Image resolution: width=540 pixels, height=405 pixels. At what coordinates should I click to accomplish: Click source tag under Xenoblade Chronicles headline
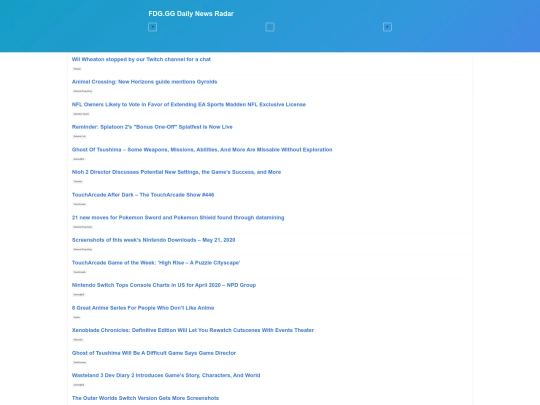pos(78,340)
